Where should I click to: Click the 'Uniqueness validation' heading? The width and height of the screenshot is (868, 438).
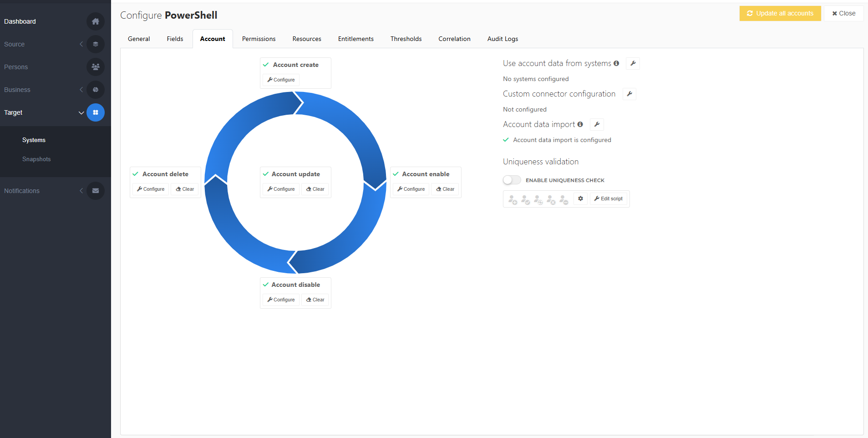(541, 162)
